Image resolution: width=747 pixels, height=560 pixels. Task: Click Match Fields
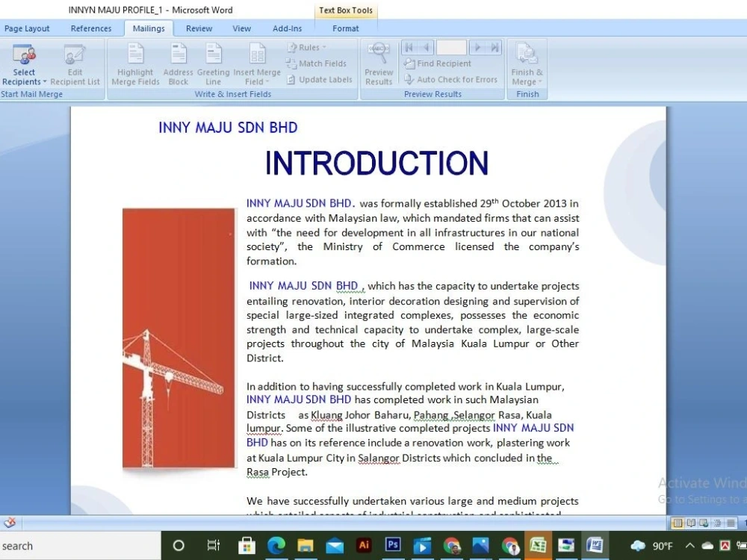tap(316, 63)
